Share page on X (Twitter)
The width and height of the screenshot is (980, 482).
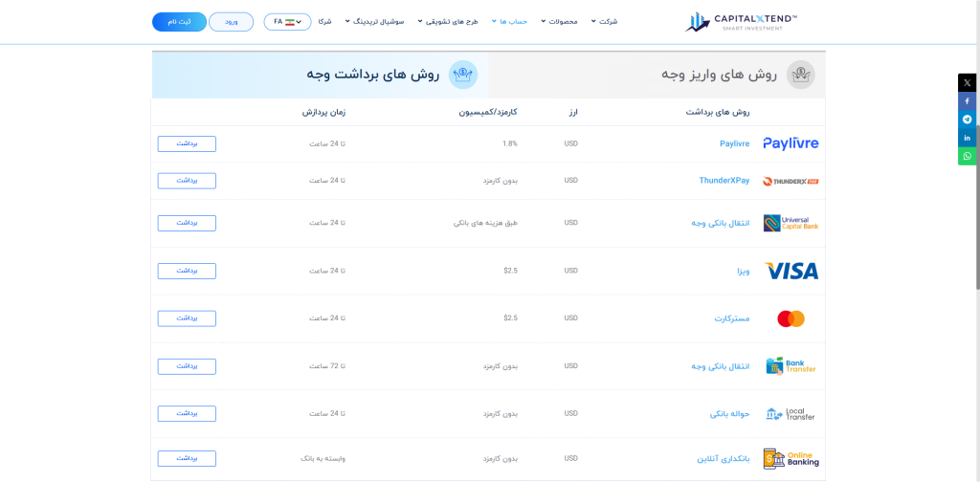click(x=967, y=82)
